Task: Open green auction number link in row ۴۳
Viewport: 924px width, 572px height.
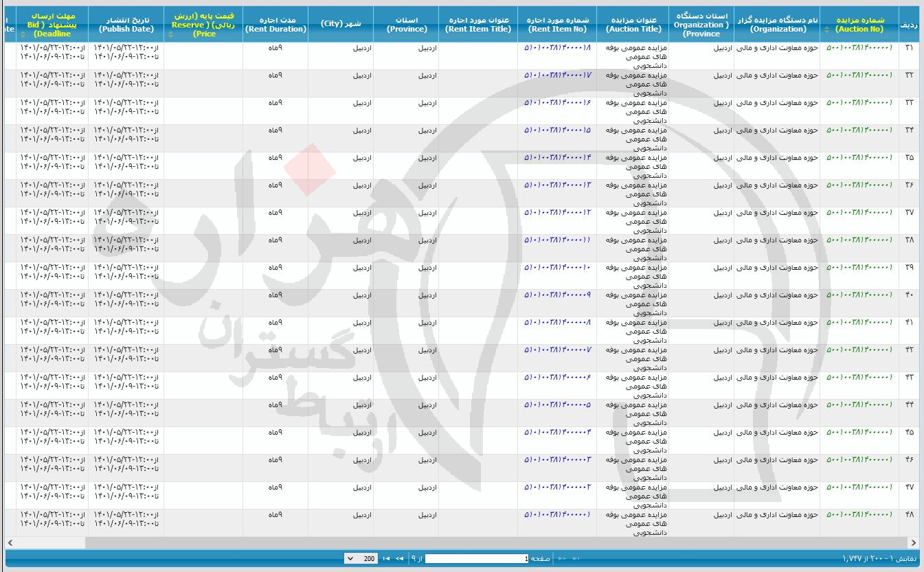Action: [859, 377]
